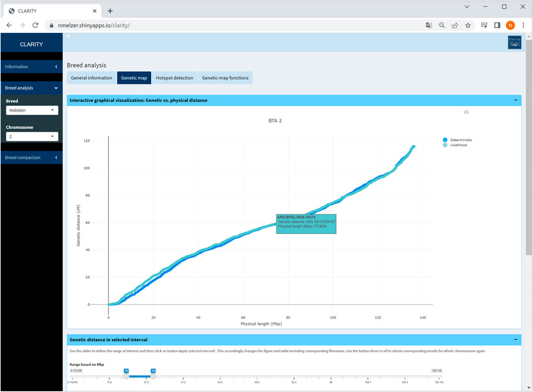533x392 pixels.
Task: Click the site lock icon
Action: [x=52, y=25]
